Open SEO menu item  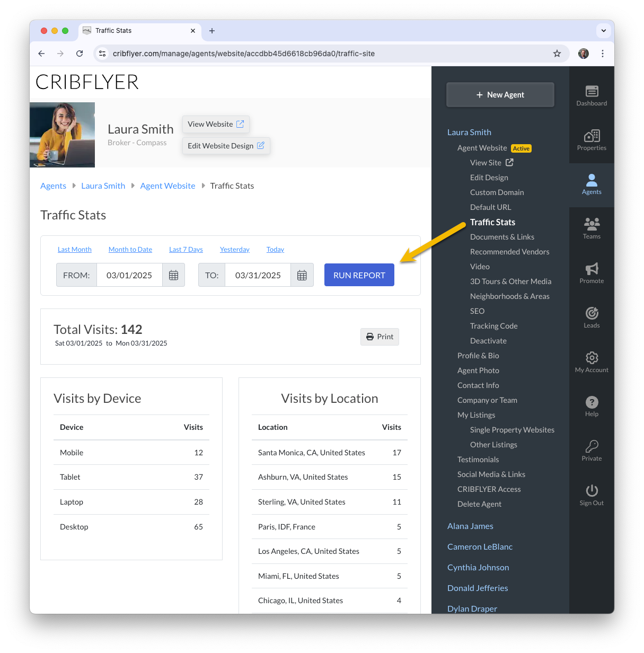click(478, 311)
